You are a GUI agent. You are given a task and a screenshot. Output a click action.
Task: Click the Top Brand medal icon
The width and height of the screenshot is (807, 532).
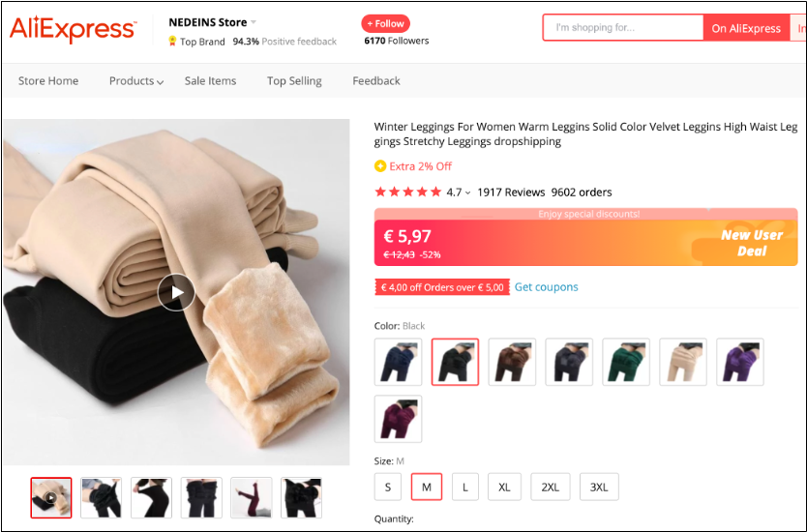pos(172,41)
